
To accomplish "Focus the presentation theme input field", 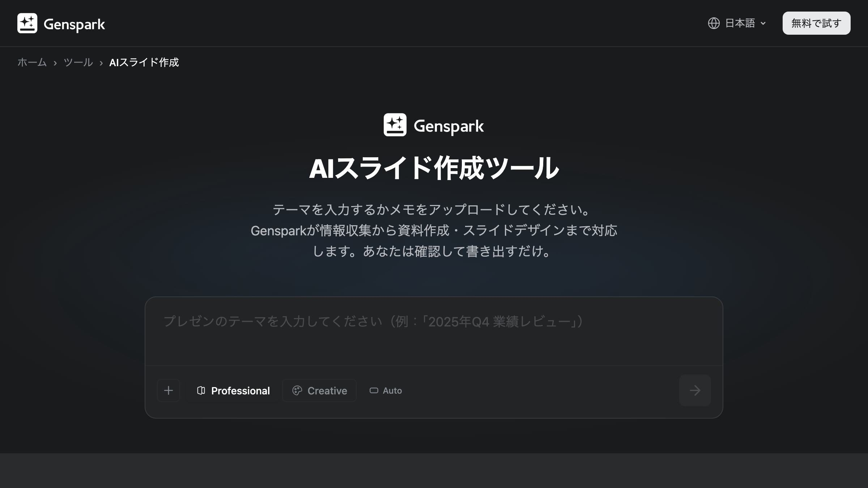I will [434, 331].
